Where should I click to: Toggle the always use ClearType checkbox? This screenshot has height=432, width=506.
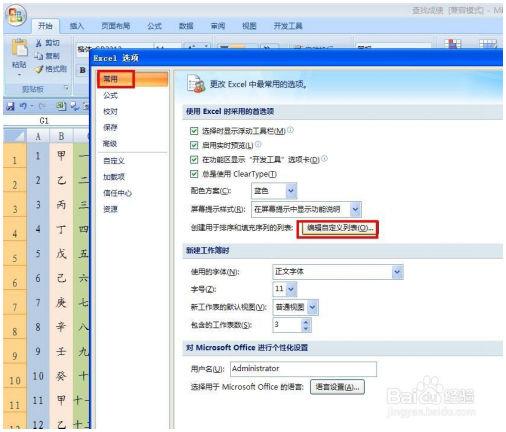click(x=194, y=174)
